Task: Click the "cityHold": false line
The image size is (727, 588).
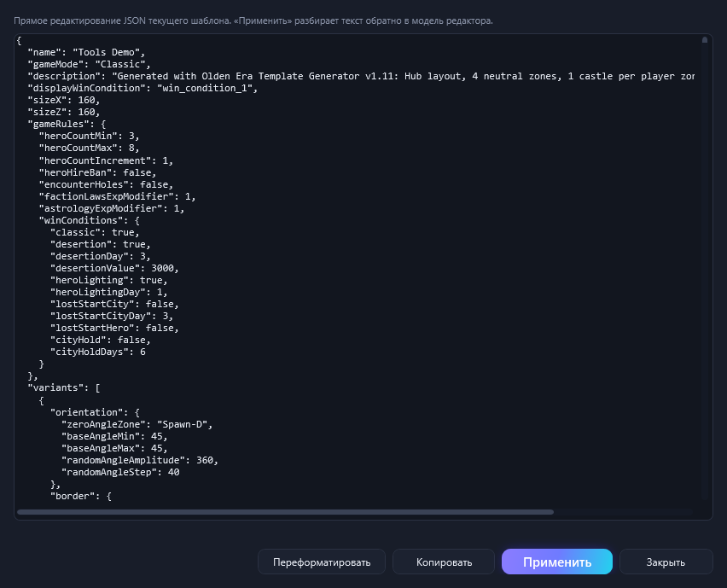Action: coord(100,340)
